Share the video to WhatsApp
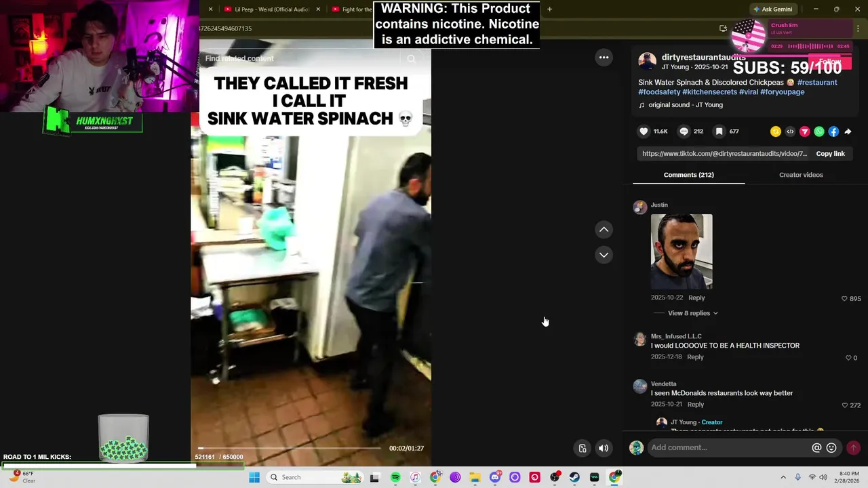Screen dimensions: 868x488 (819, 131)
